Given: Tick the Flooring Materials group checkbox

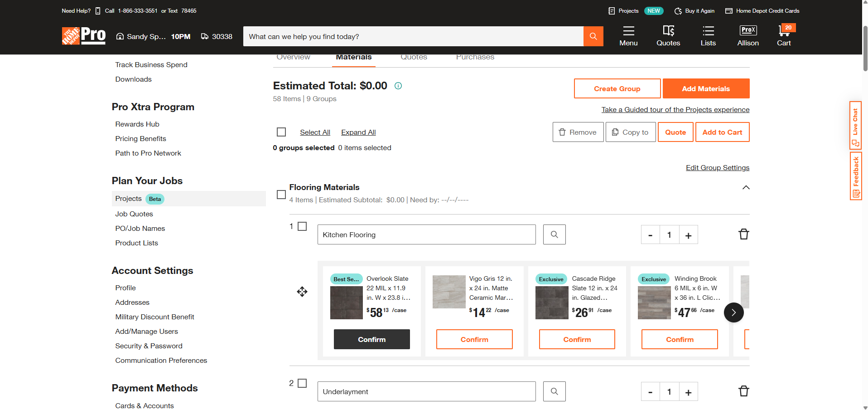Looking at the screenshot, I should pos(281,195).
